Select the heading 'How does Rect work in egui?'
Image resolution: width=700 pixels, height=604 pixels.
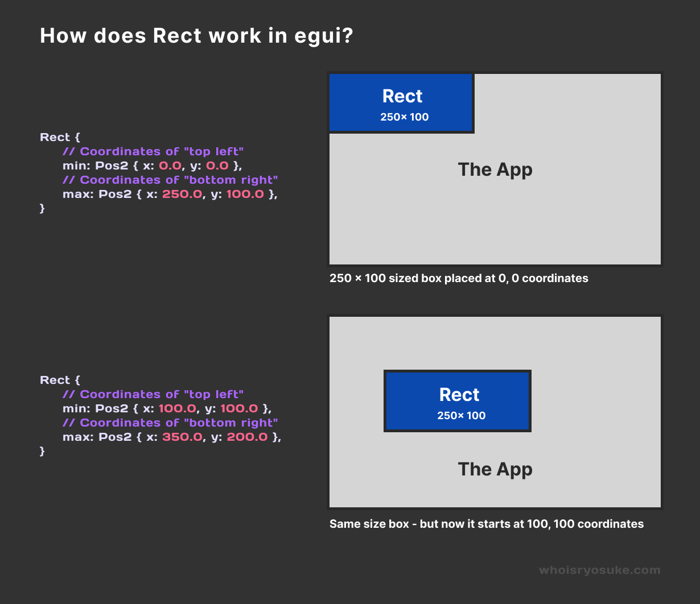[196, 35]
